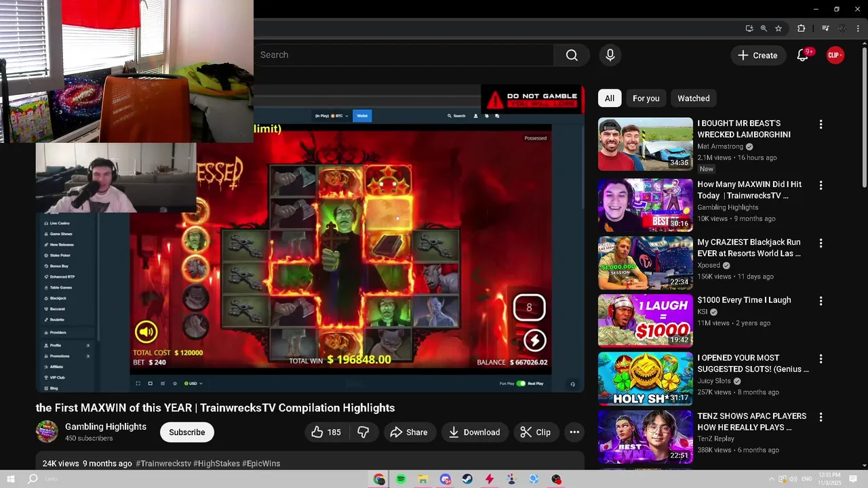Open more actions menu beside Clip
This screenshot has height=488, width=868.
click(574, 432)
